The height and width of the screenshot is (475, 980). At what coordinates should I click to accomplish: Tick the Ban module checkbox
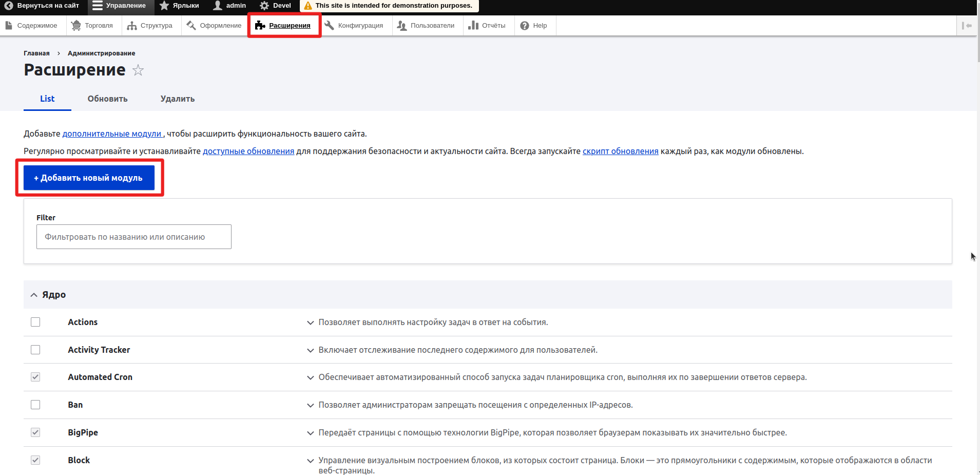[35, 405]
